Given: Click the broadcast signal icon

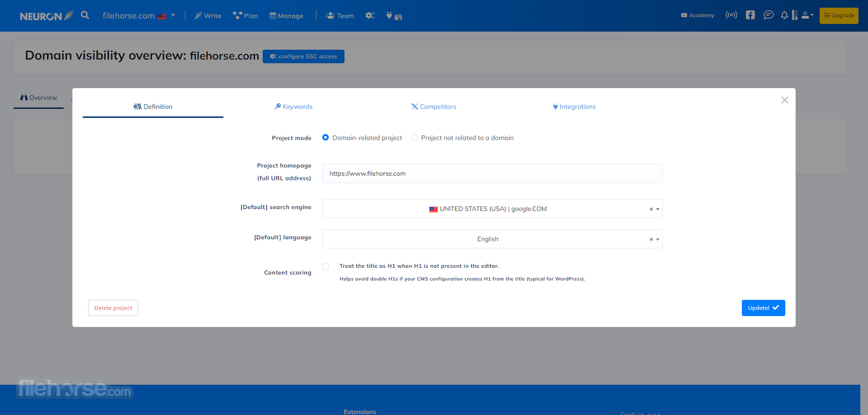Looking at the screenshot, I should [731, 15].
